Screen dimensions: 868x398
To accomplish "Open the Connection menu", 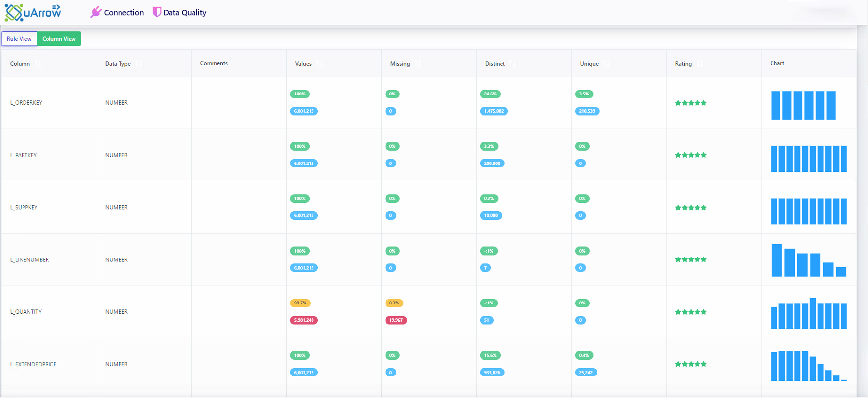I will point(123,13).
